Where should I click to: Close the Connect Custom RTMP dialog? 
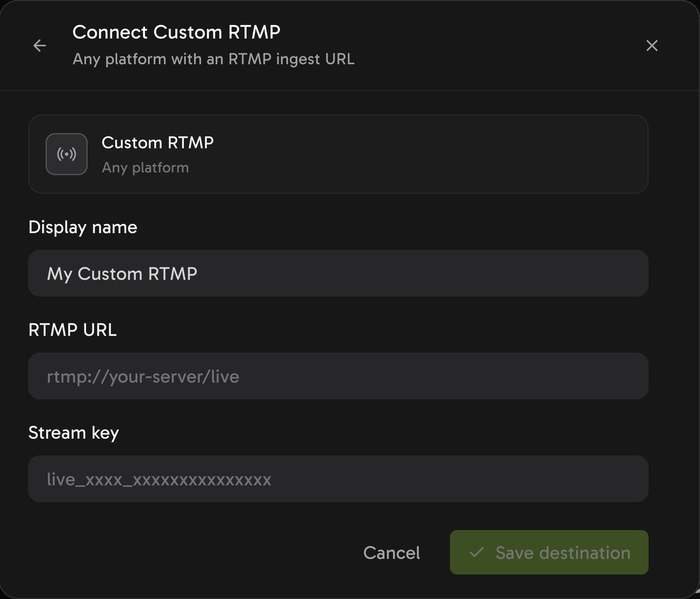652,45
